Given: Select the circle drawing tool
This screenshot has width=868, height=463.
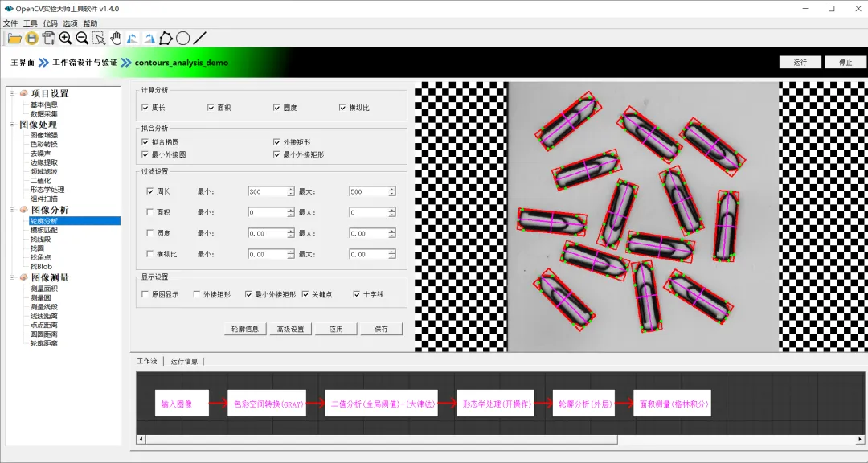Looking at the screenshot, I should (182, 39).
